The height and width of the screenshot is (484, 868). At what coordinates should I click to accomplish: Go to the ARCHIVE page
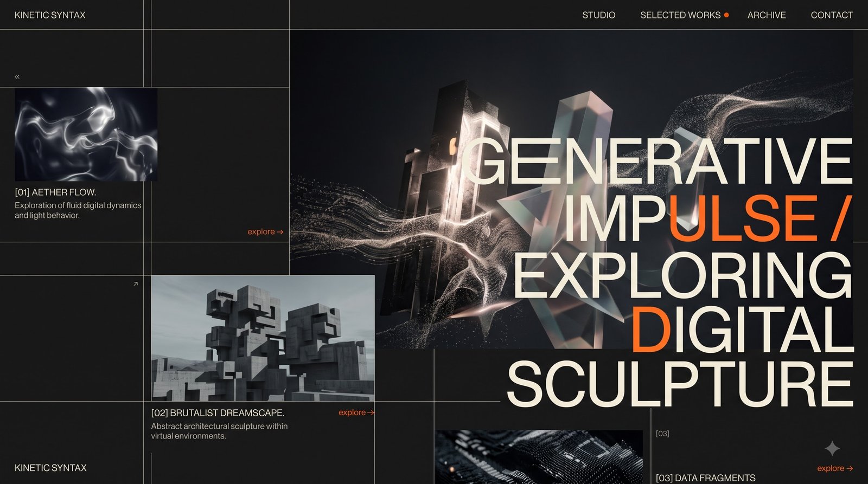767,15
